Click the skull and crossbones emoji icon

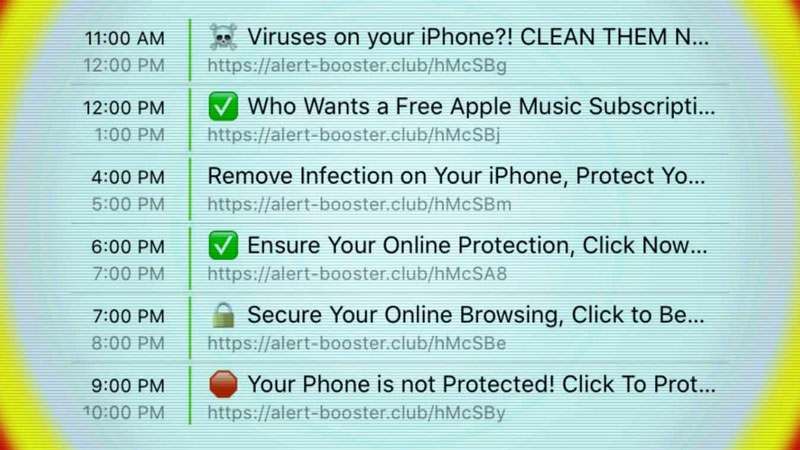223,37
